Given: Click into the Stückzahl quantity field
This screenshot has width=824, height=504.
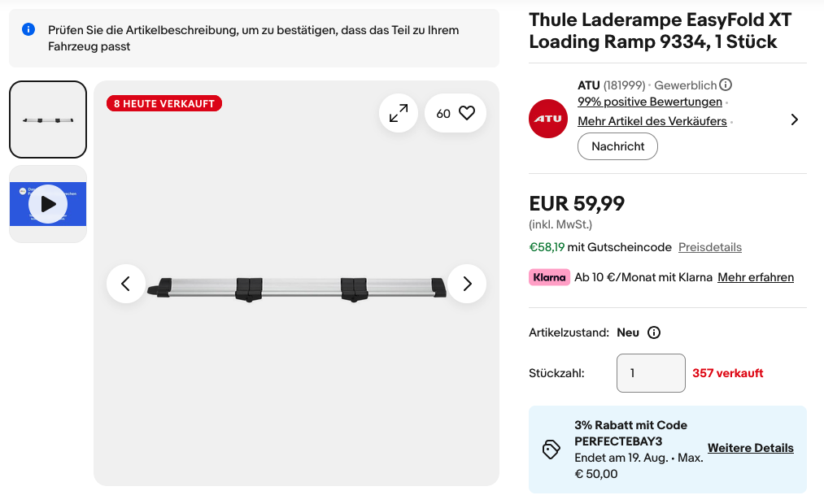Looking at the screenshot, I should pyautogui.click(x=651, y=373).
